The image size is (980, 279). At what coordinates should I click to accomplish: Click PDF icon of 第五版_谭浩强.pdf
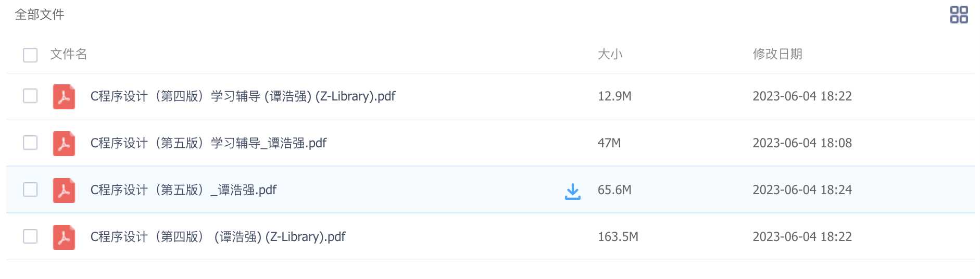coord(64,191)
